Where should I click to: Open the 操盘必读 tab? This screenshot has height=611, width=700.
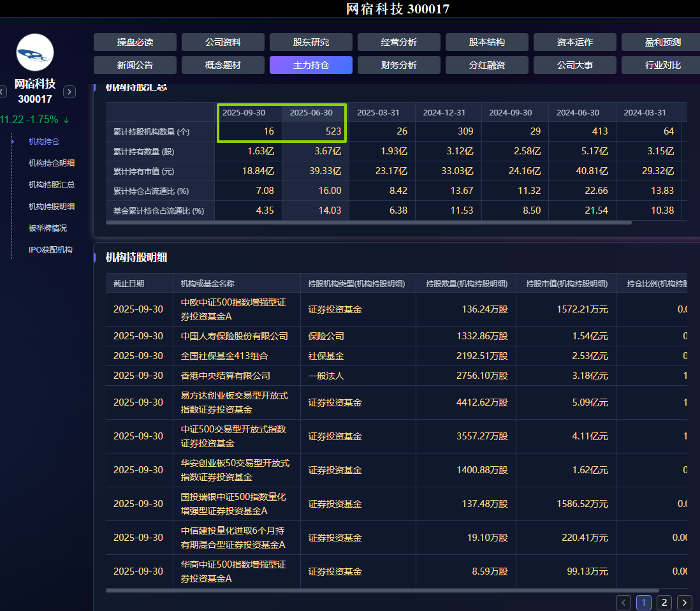click(x=135, y=42)
